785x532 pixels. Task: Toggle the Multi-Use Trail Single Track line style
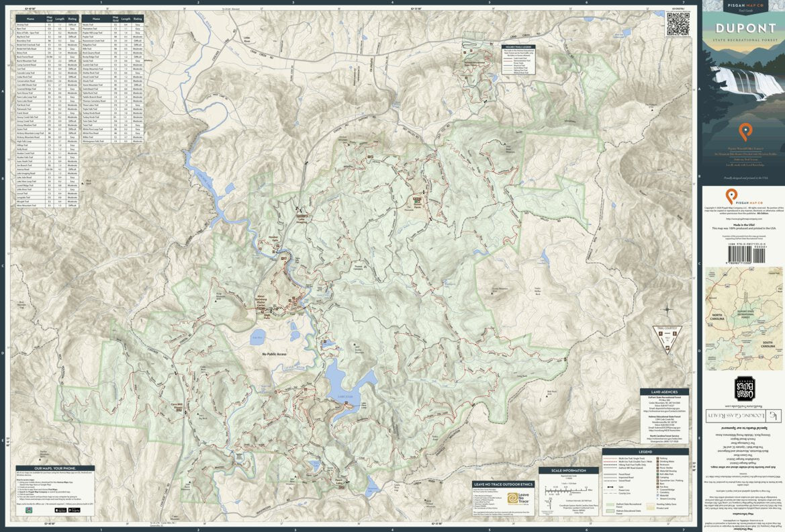click(610, 458)
